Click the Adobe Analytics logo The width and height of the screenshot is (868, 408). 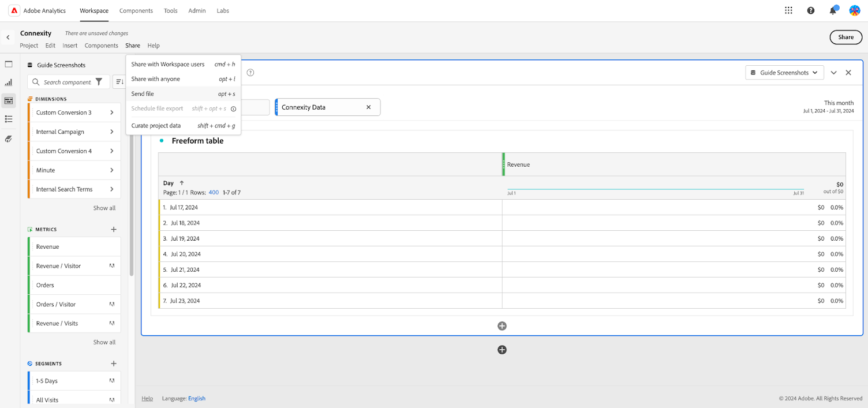[x=14, y=10]
